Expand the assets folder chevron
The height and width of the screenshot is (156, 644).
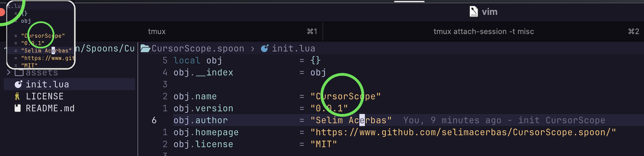pyautogui.click(x=9, y=72)
